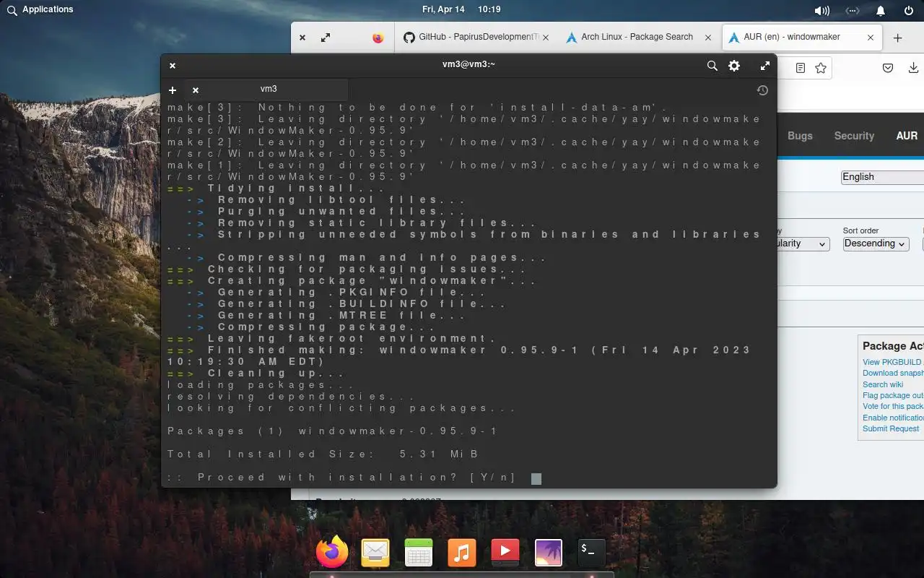Click 'Packages (1) windowmaker-0.95.9-1' line
The width and height of the screenshot is (924, 578).
tap(333, 431)
